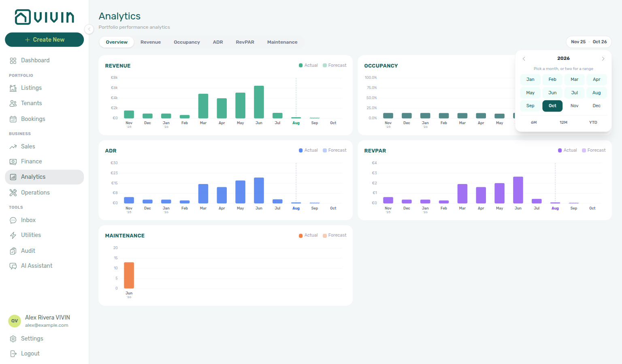Apply the YTD range preset
Screen dimensions: 622x364
[593, 123]
